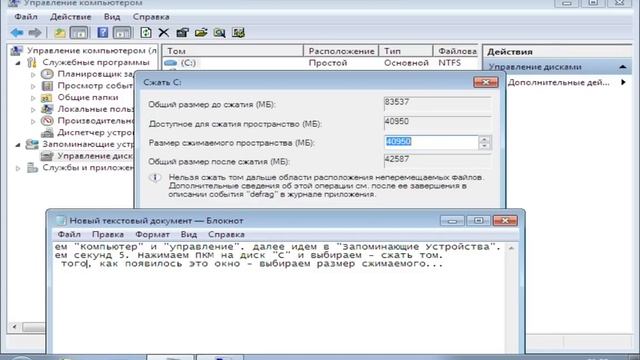640x360 pixels.
Task: Click the Up one level folder icon
Action: pos(60,33)
